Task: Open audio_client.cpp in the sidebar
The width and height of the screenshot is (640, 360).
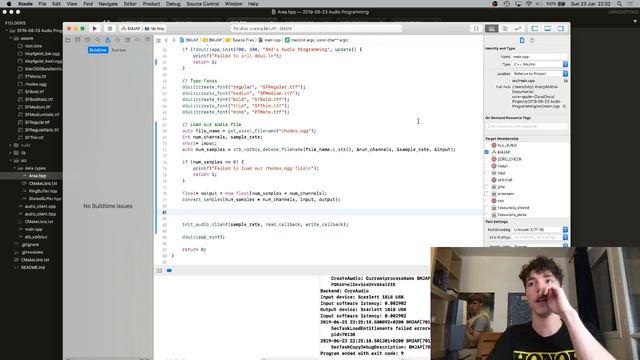Action: [x=40, y=207]
